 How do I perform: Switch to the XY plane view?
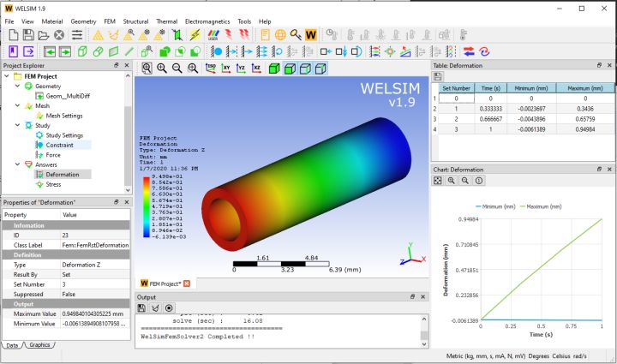click(x=226, y=68)
